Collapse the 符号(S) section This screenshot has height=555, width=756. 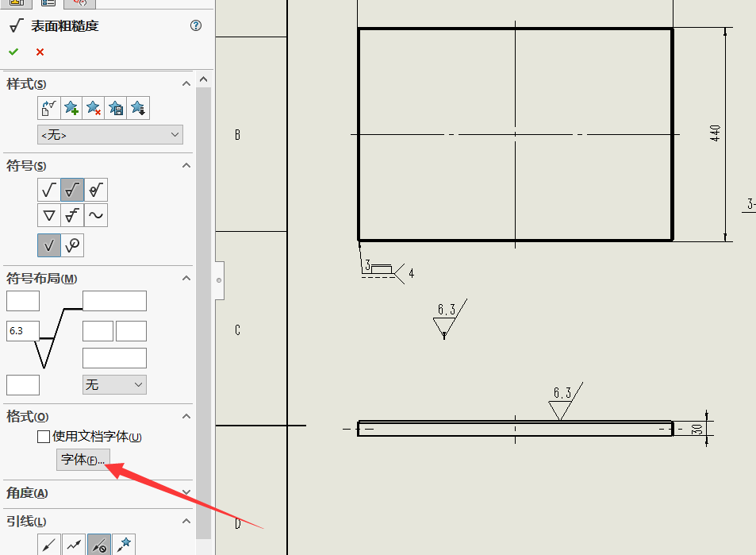point(186,165)
